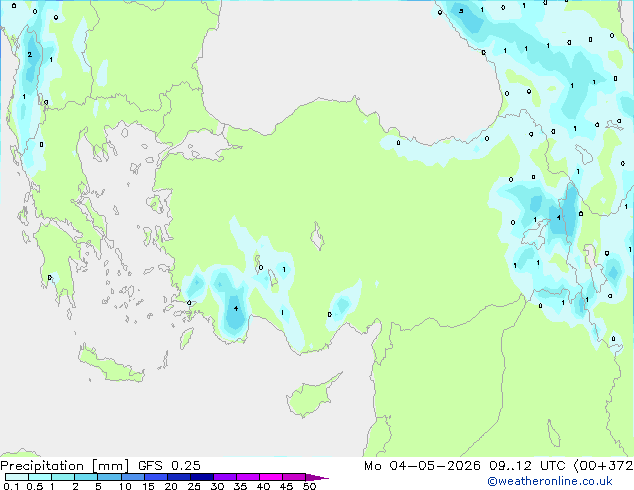Pick the 15–20 mm legend swatch
634x490 pixels.
(x=156, y=477)
